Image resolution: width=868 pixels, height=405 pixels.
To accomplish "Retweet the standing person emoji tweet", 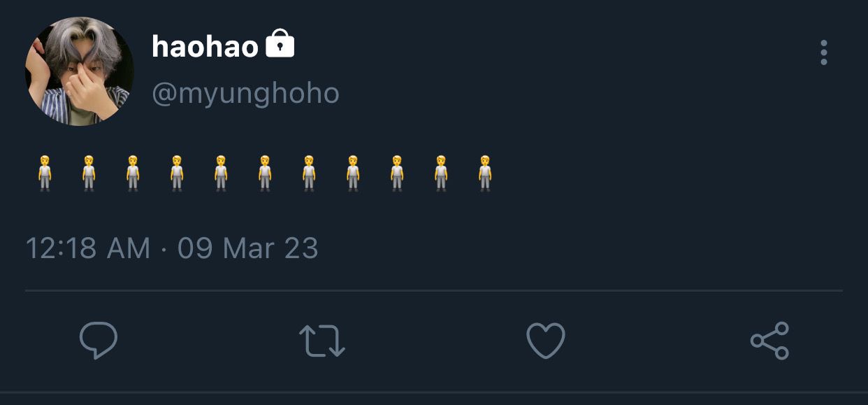I will tap(322, 341).
